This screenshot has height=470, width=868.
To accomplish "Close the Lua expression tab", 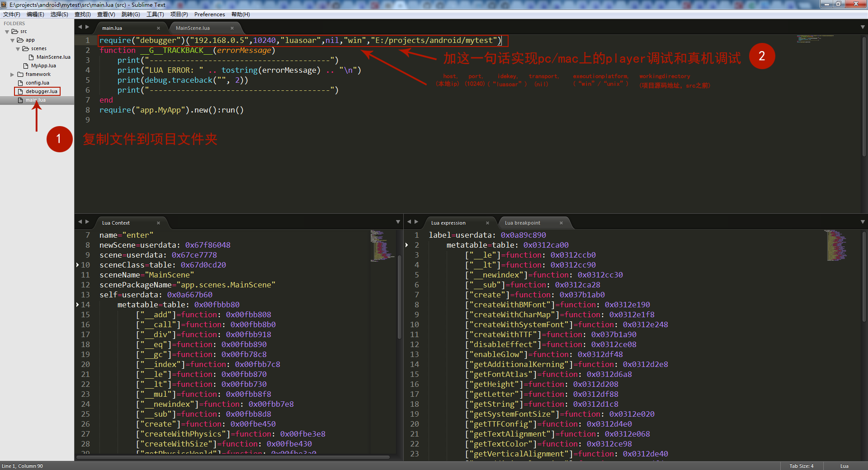I will point(487,223).
